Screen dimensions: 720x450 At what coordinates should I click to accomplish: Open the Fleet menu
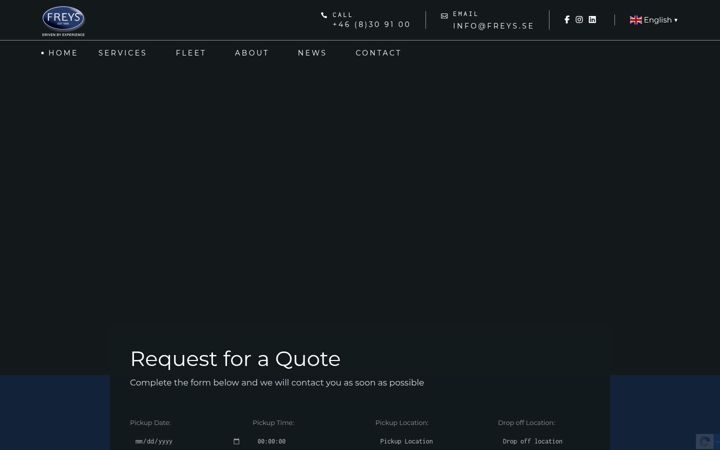tap(191, 53)
